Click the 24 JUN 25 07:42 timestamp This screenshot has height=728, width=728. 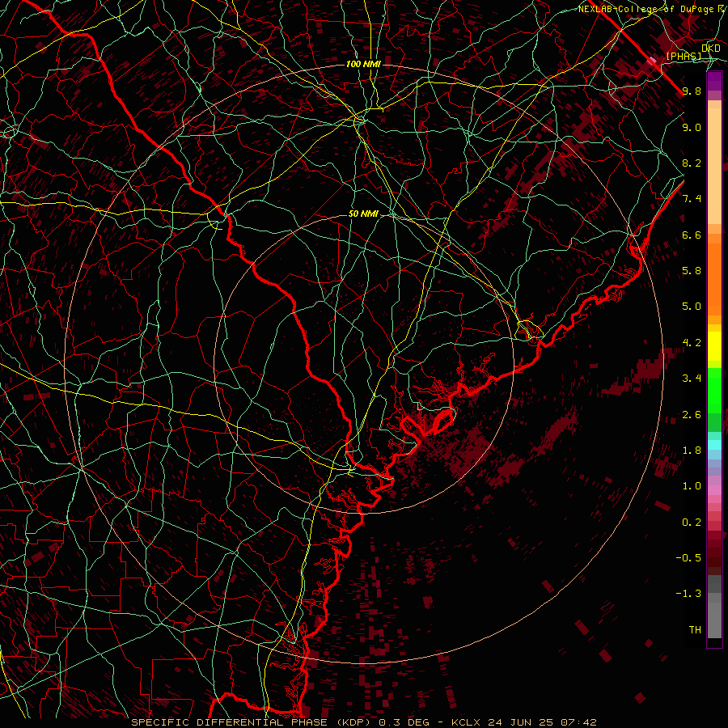click(x=541, y=722)
